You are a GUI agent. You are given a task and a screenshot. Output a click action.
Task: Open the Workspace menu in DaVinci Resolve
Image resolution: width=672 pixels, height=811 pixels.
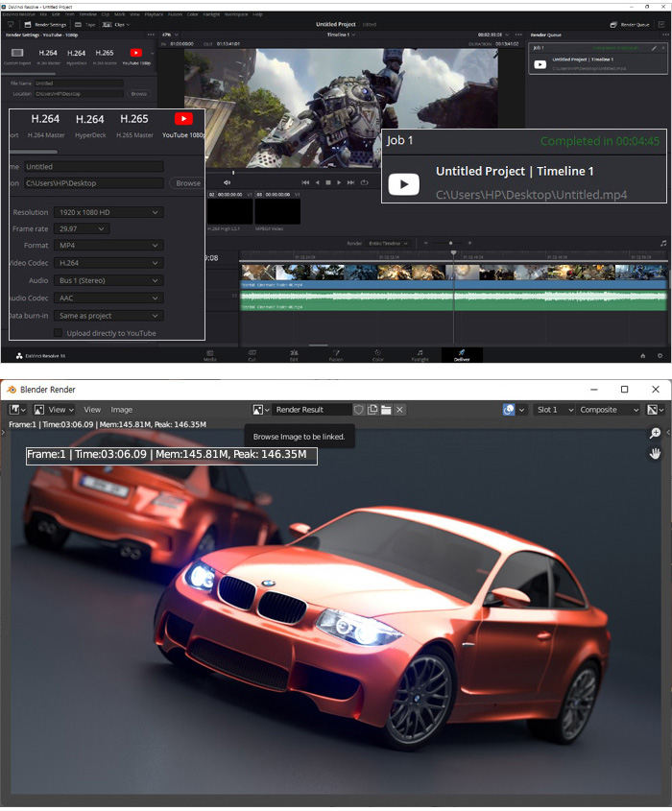pos(236,14)
